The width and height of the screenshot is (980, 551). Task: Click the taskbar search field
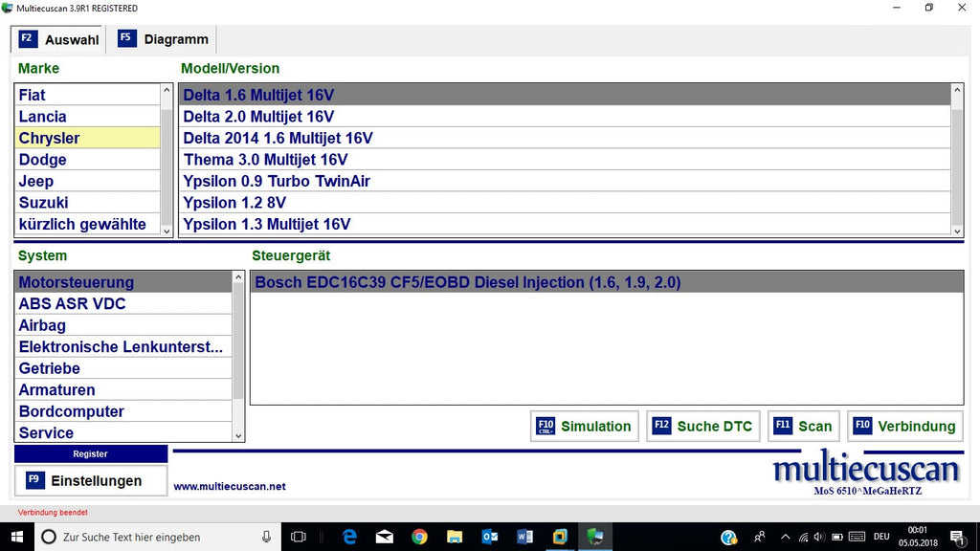click(158, 537)
